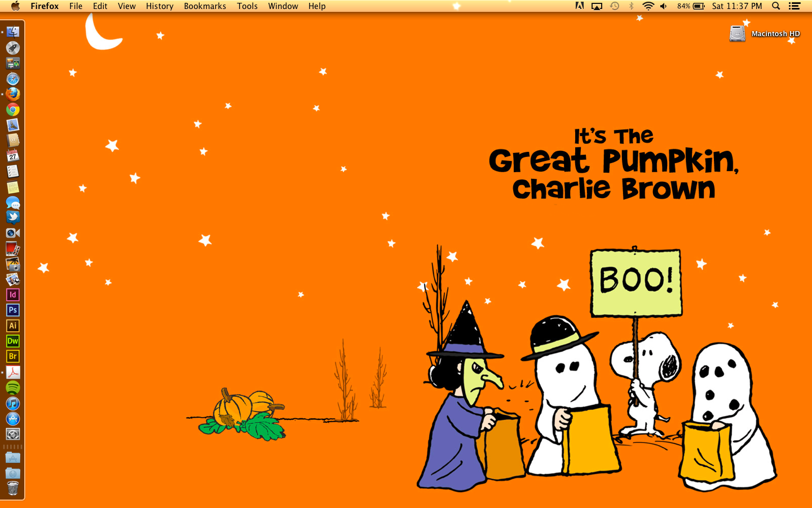Open the Help menu

(x=317, y=6)
